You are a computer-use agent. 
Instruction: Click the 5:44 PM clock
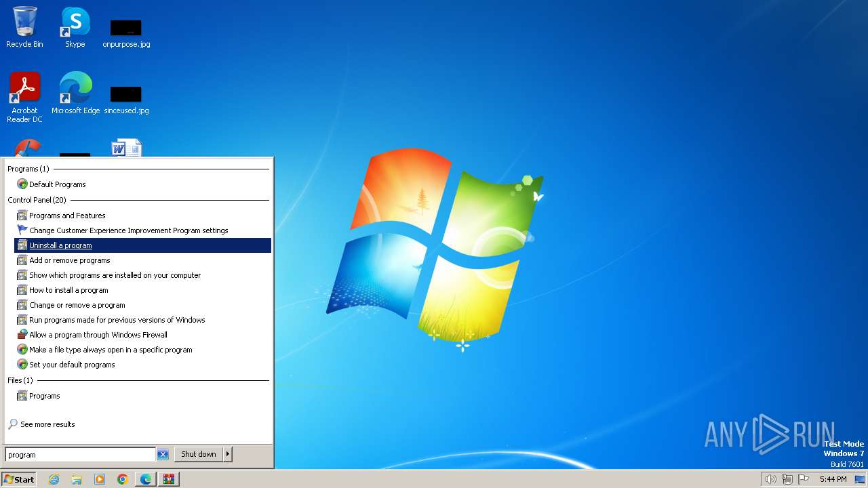(x=833, y=479)
